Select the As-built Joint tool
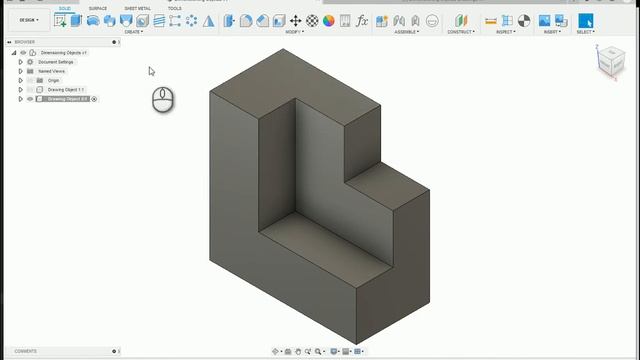This screenshot has width=640, height=360. (416, 20)
